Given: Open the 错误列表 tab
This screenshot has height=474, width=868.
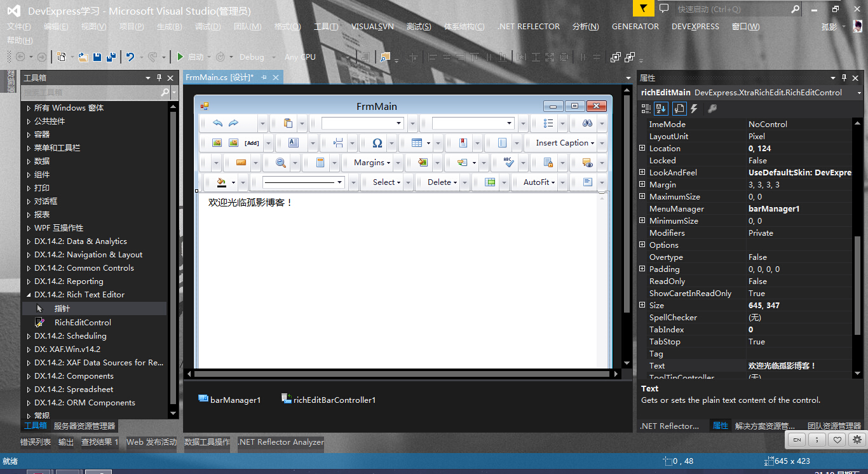Looking at the screenshot, I should tap(36, 442).
